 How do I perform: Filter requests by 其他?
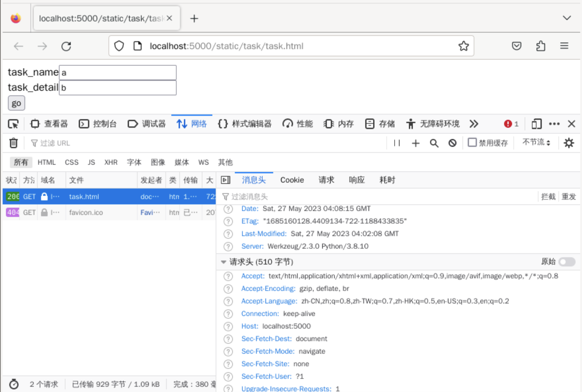(x=225, y=162)
